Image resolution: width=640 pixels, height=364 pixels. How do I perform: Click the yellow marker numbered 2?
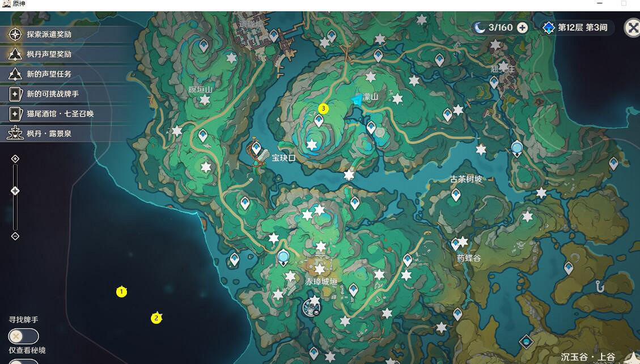156,318
